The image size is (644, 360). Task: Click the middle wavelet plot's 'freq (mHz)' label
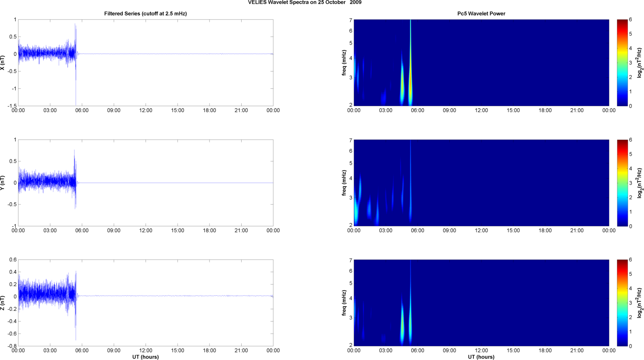(344, 183)
